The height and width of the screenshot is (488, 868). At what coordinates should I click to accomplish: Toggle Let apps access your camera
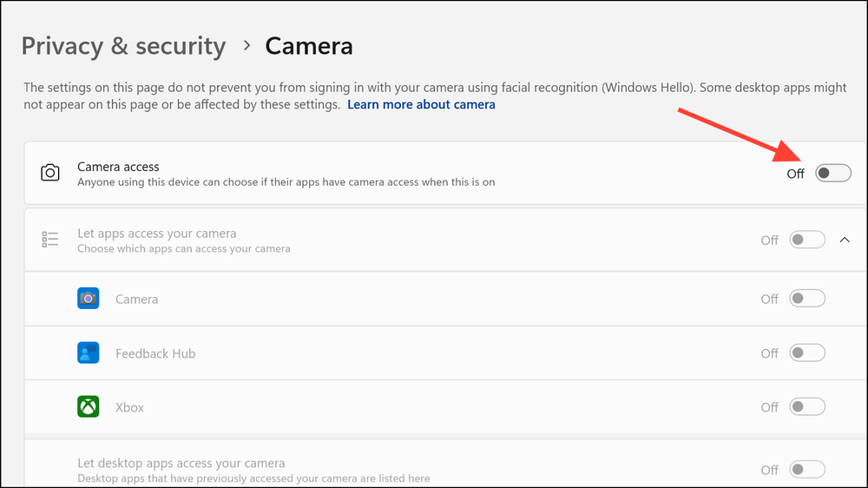pos(806,240)
